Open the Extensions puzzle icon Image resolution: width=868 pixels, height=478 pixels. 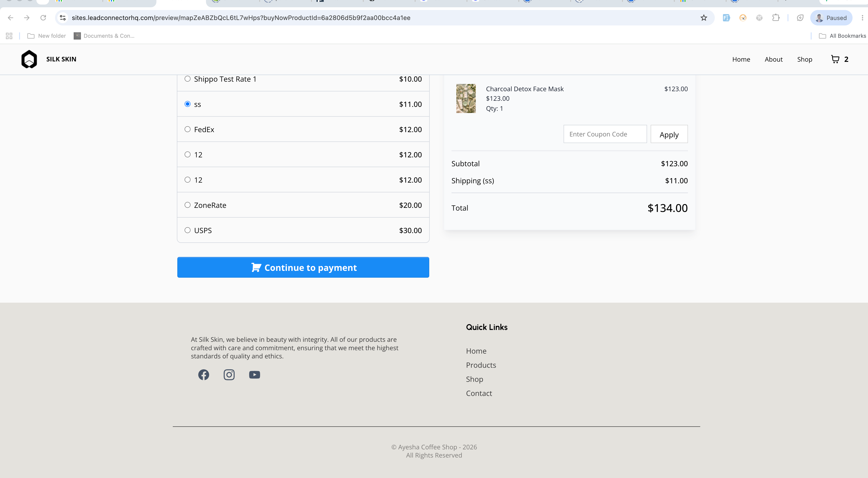776,18
